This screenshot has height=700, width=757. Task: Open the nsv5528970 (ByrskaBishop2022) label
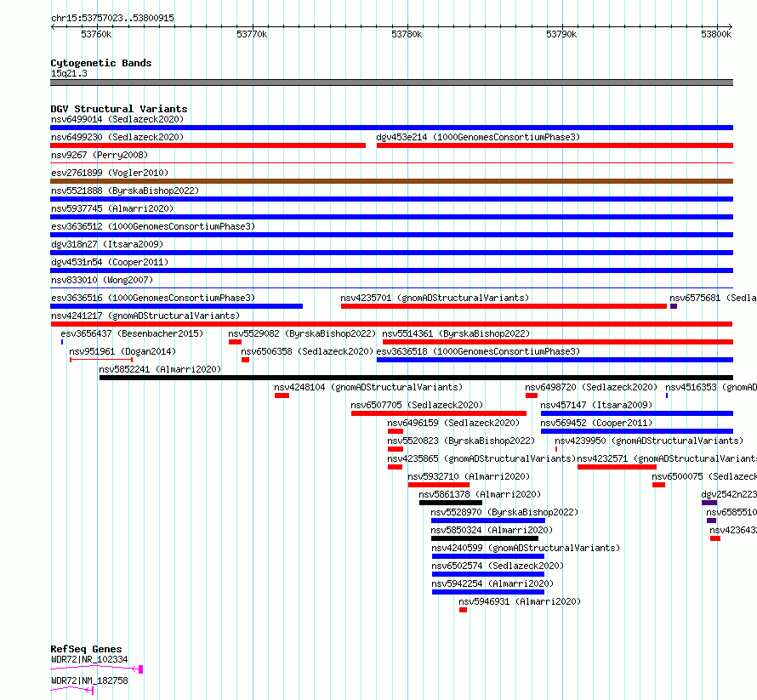[x=504, y=512]
